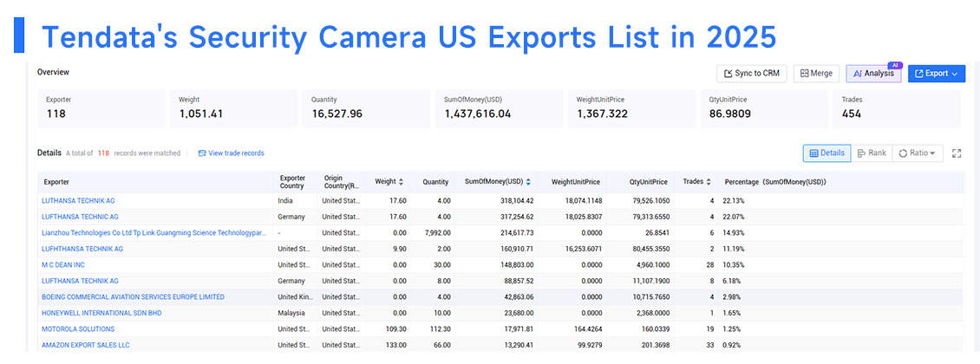Open the AI Analysis button
980x364 pixels.
(x=873, y=74)
